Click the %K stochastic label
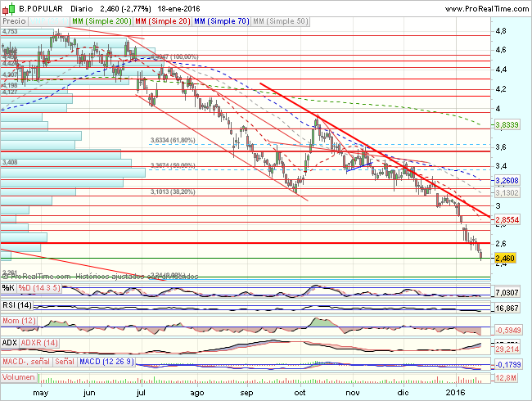Image resolution: width=532 pixels, height=401 pixels. [x=8, y=288]
